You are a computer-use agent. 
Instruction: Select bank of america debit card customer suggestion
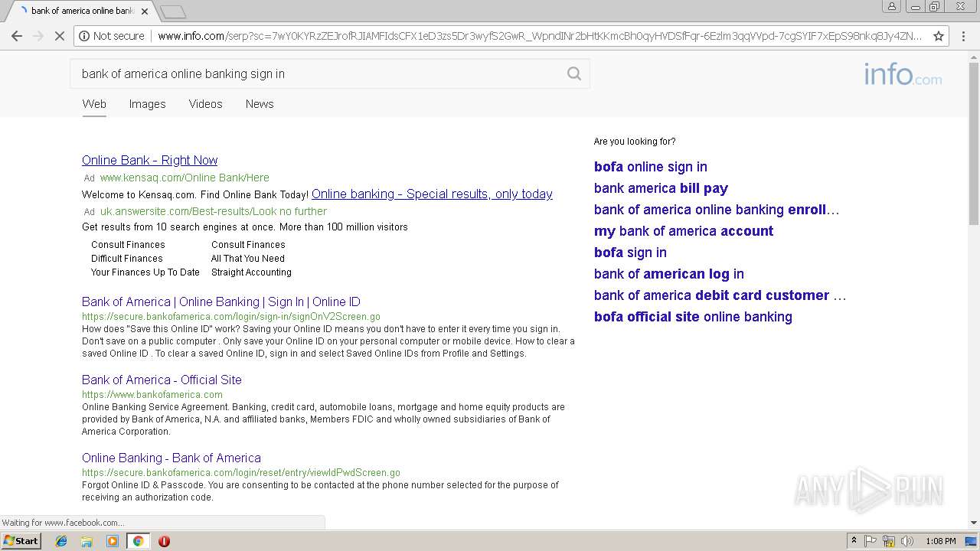click(720, 295)
